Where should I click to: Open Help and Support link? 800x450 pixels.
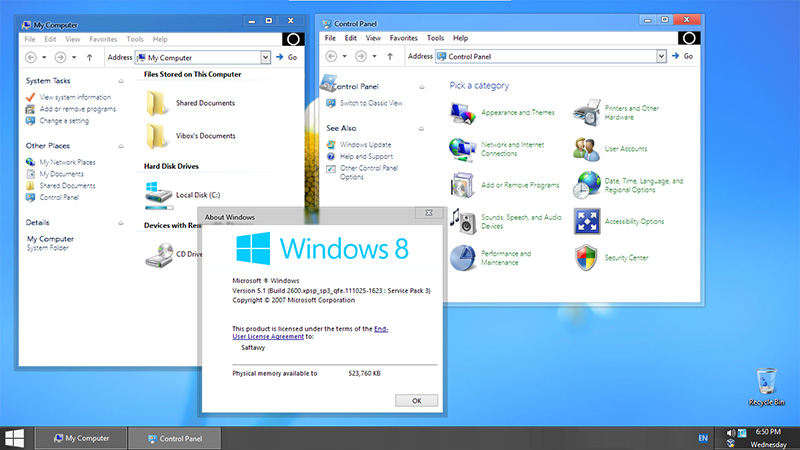[x=366, y=157]
